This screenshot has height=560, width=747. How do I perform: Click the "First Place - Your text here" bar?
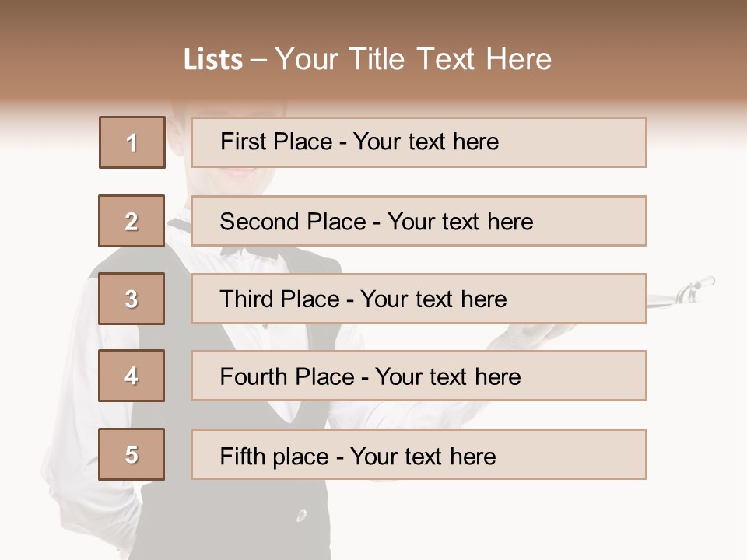click(x=419, y=142)
